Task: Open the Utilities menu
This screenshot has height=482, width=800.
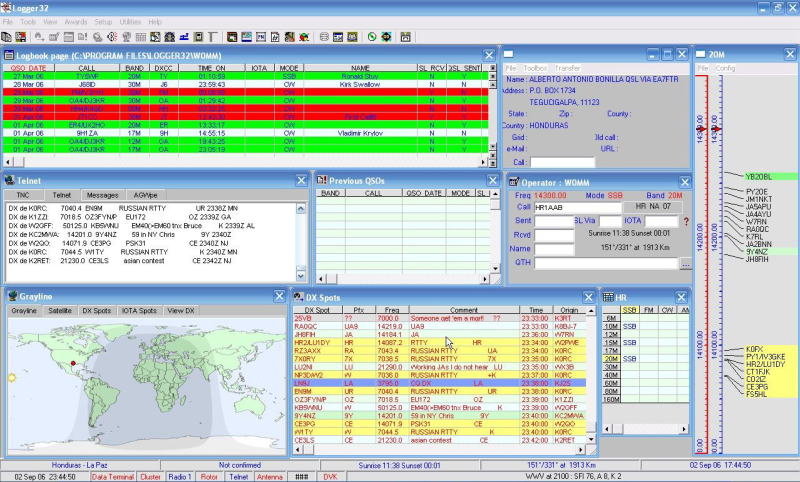Action: [x=130, y=21]
